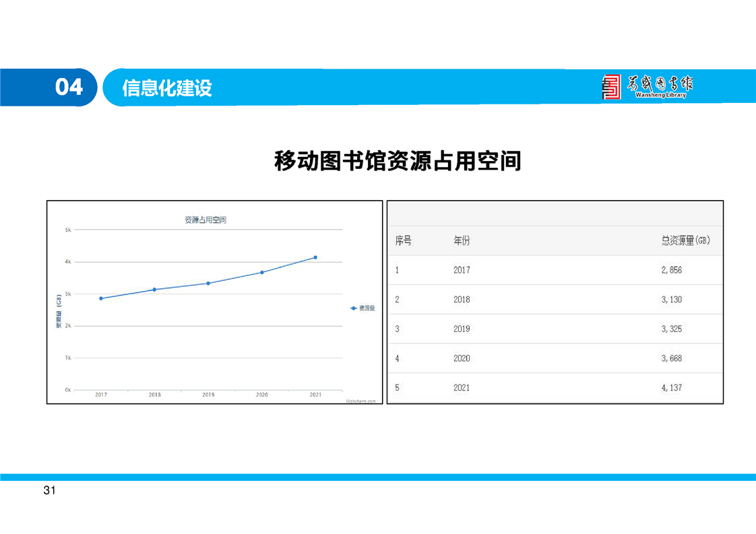The image size is (756, 534).
Task: Click the value 3,130 in table
Action: pyautogui.click(x=671, y=299)
